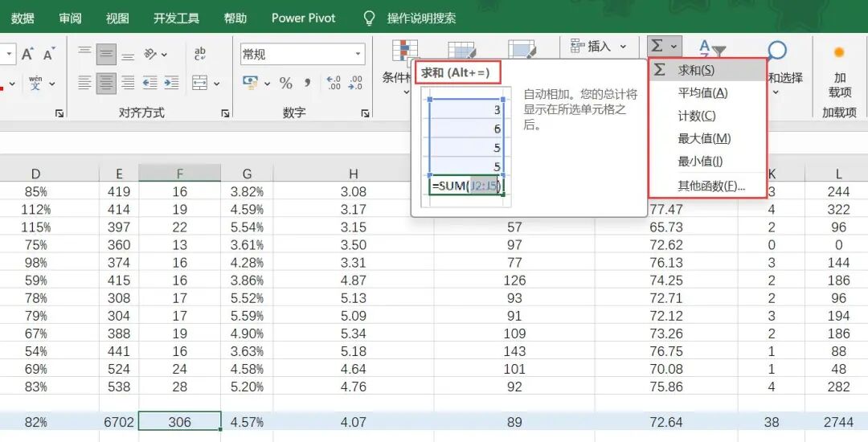Select column L header
The image size is (868, 442).
pyautogui.click(x=838, y=174)
